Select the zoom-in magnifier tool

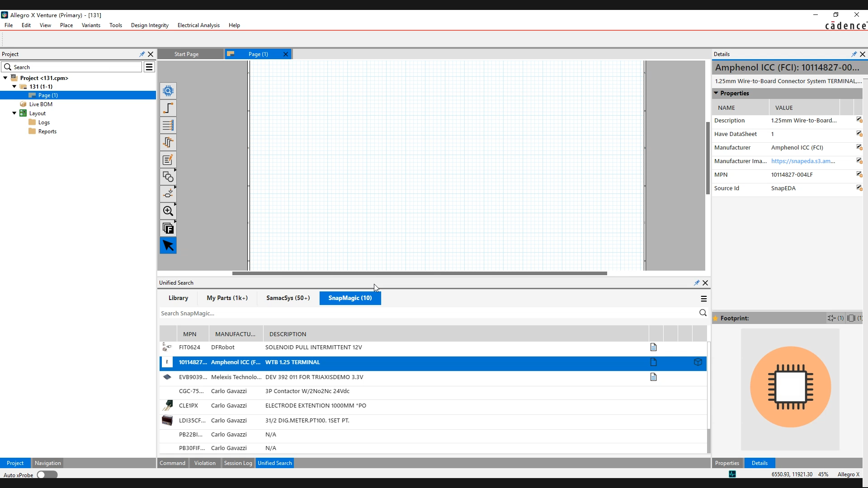tap(168, 211)
